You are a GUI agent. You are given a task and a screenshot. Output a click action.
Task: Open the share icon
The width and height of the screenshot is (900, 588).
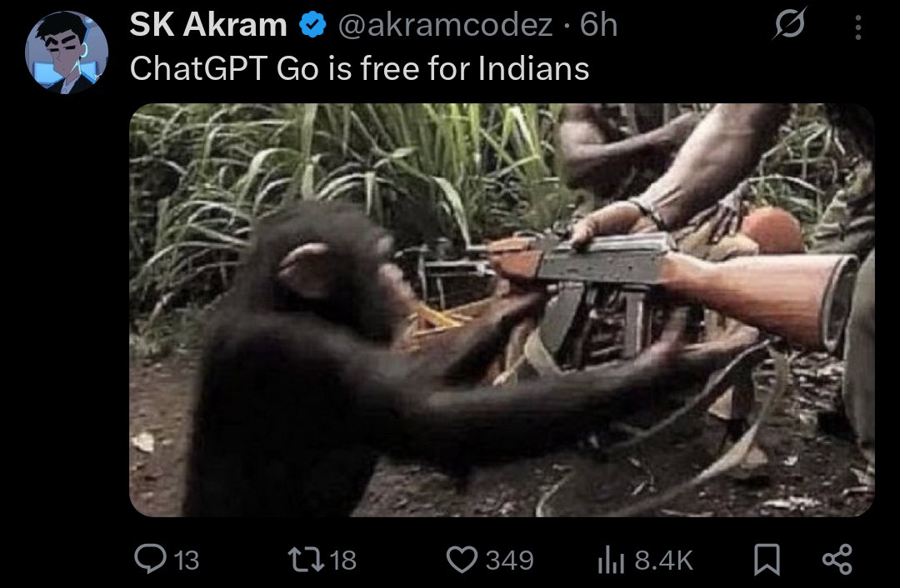[837, 560]
